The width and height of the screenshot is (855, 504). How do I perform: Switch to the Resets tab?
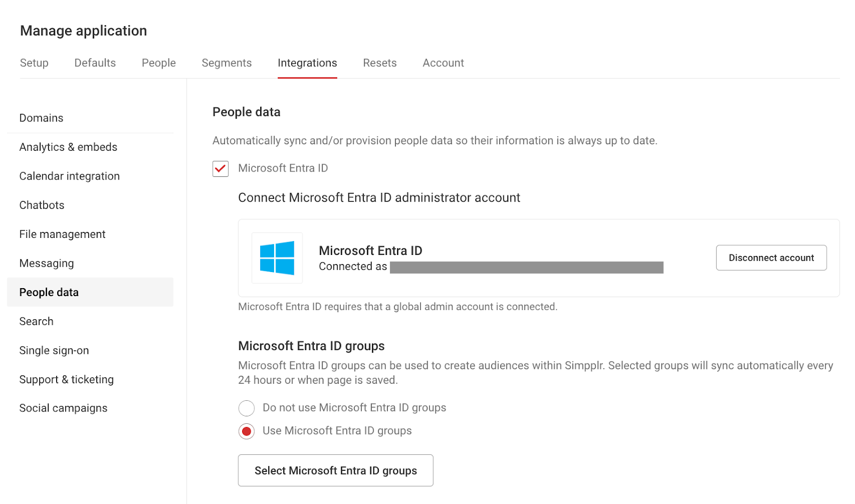tap(380, 63)
